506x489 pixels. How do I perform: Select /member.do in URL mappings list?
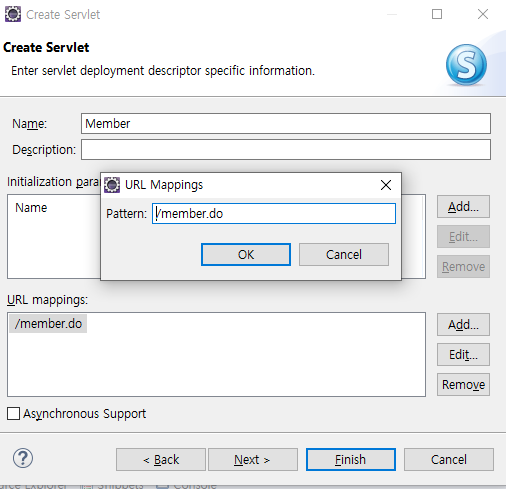[x=48, y=324]
